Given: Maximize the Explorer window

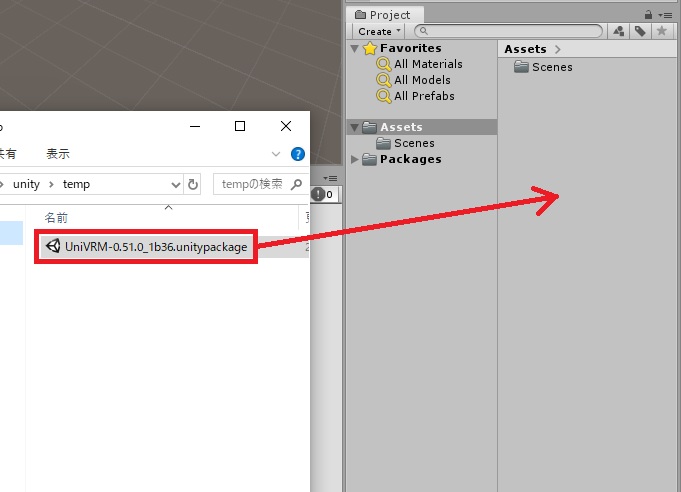Looking at the screenshot, I should [240, 126].
